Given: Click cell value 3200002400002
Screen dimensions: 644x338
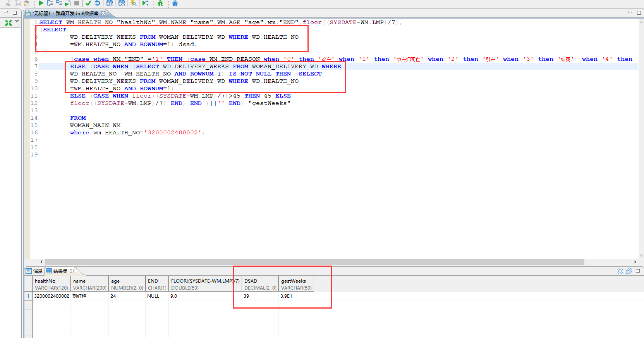Looking at the screenshot, I should (52, 296).
